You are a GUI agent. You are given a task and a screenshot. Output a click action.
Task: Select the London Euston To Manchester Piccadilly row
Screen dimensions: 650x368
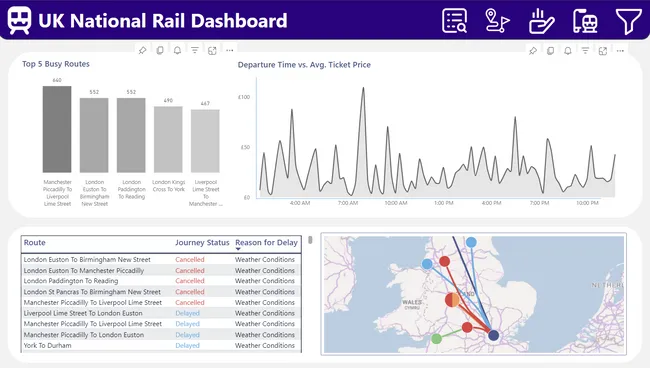click(161, 270)
